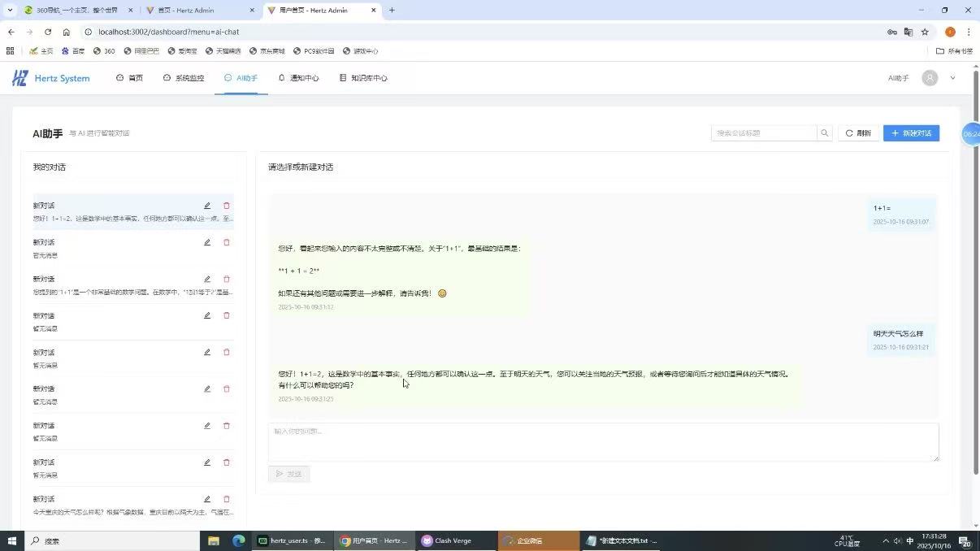The width and height of the screenshot is (980, 551).
Task: Click the translate page icon in the address bar
Action: [x=908, y=32]
